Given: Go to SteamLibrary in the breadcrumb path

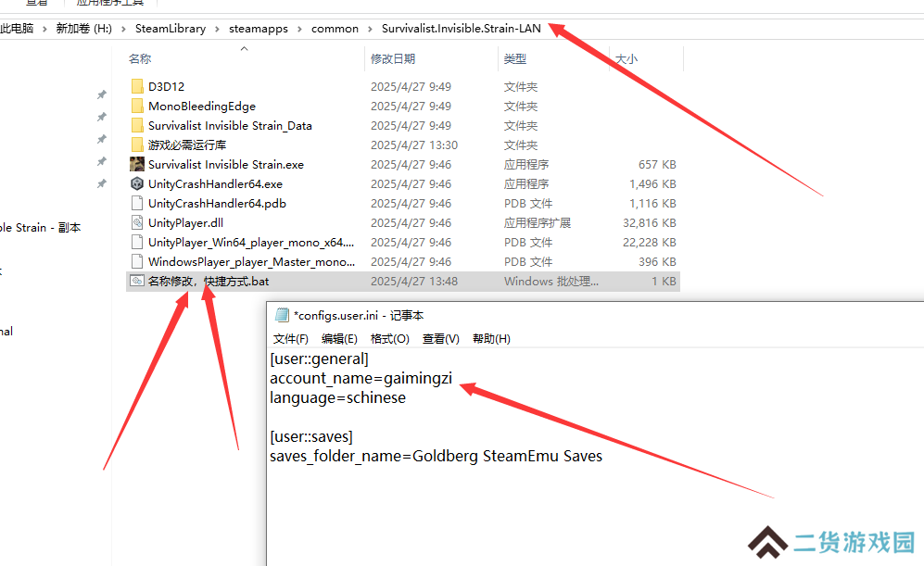Looking at the screenshot, I should pos(171,29).
